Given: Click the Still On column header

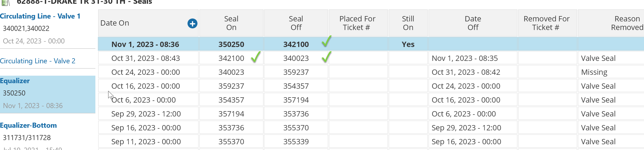Looking at the screenshot, I should click(408, 23).
